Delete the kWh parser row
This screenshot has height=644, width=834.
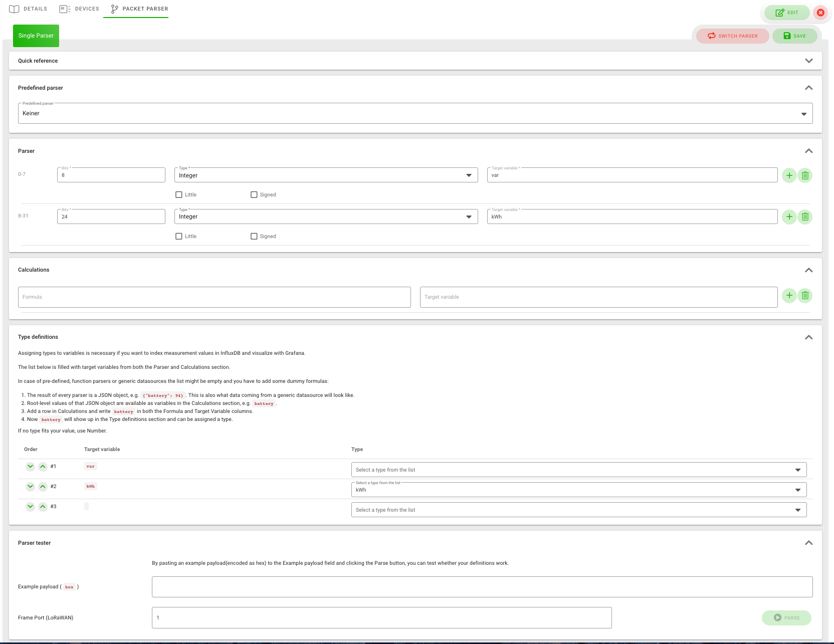coord(805,217)
